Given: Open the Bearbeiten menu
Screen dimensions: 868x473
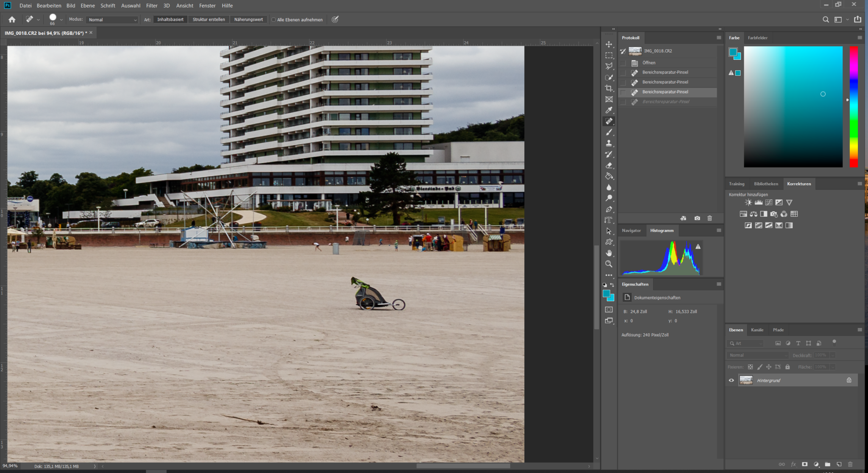Looking at the screenshot, I should tap(49, 6).
